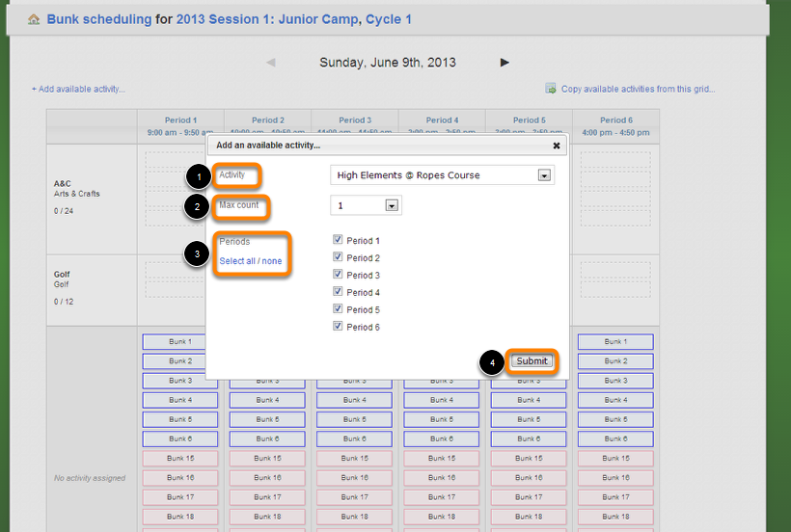The height and width of the screenshot is (532, 791).
Task: Advance to next day with right arrow
Action: pos(505,63)
